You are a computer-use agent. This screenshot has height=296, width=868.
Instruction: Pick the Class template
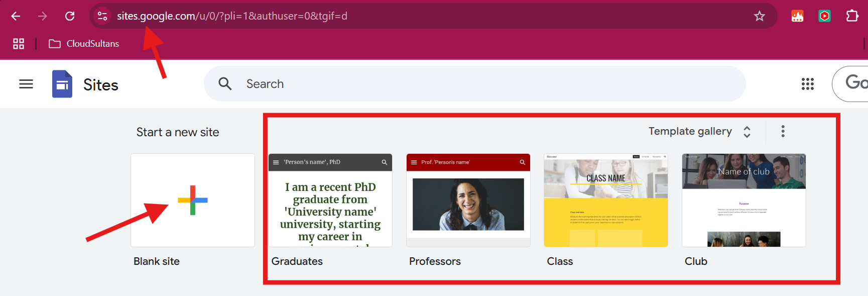605,200
